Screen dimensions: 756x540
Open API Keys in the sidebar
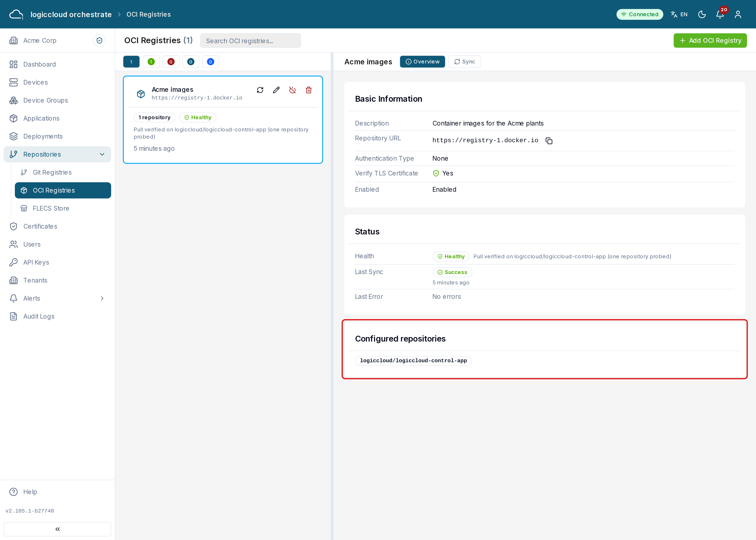pos(57,262)
